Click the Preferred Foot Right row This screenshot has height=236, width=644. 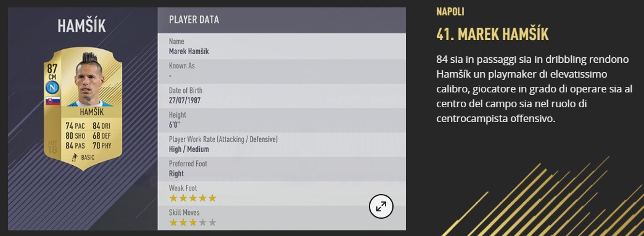(282, 169)
